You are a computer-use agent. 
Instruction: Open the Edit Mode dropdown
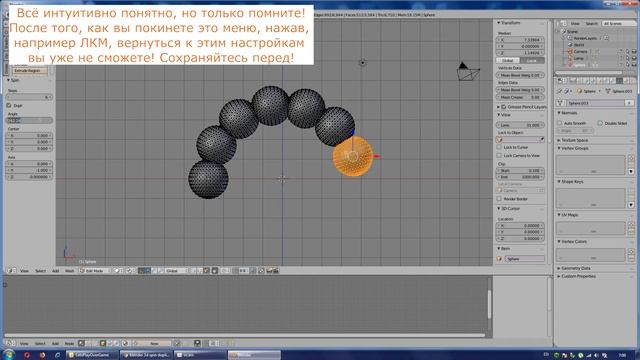tap(95, 271)
